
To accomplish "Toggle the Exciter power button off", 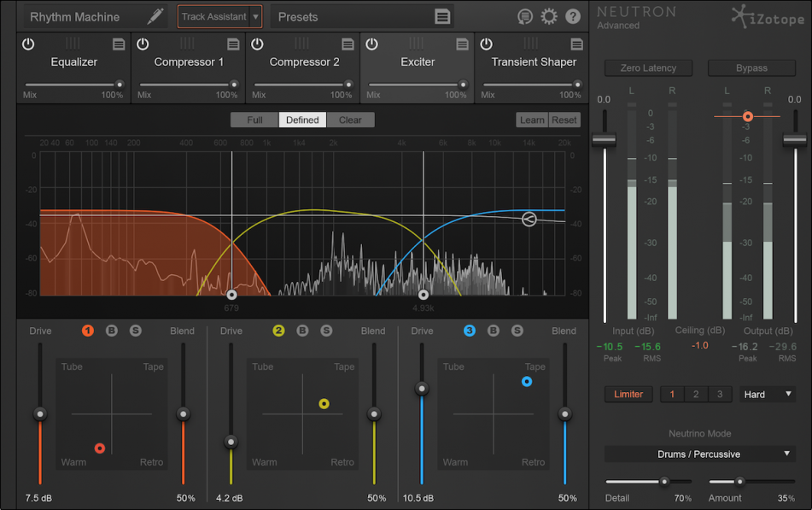I will tap(371, 44).
